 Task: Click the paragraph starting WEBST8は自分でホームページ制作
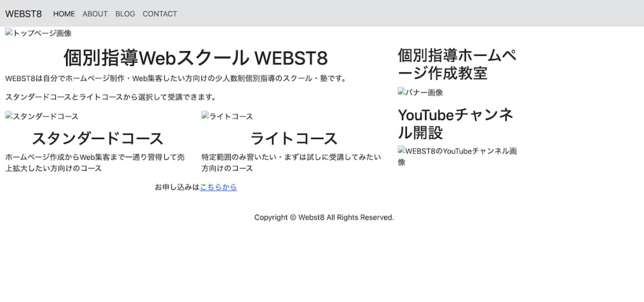pyautogui.click(x=176, y=79)
